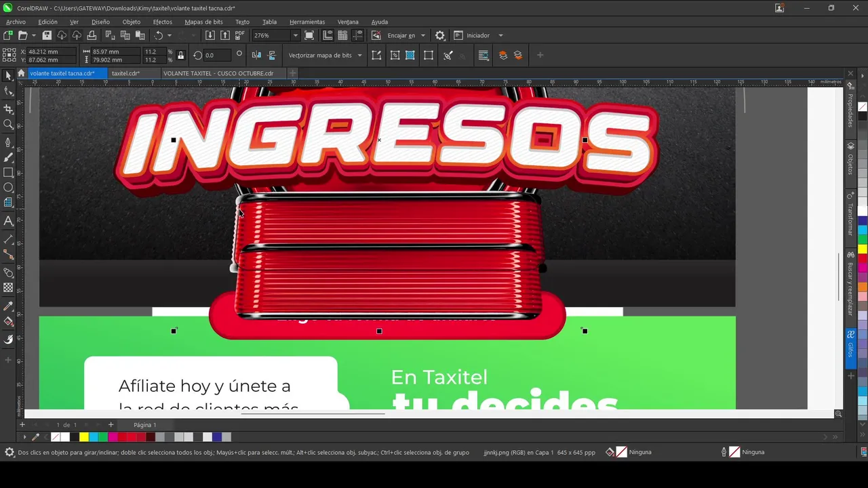Select the Smart Fill tool

pyautogui.click(x=8, y=339)
